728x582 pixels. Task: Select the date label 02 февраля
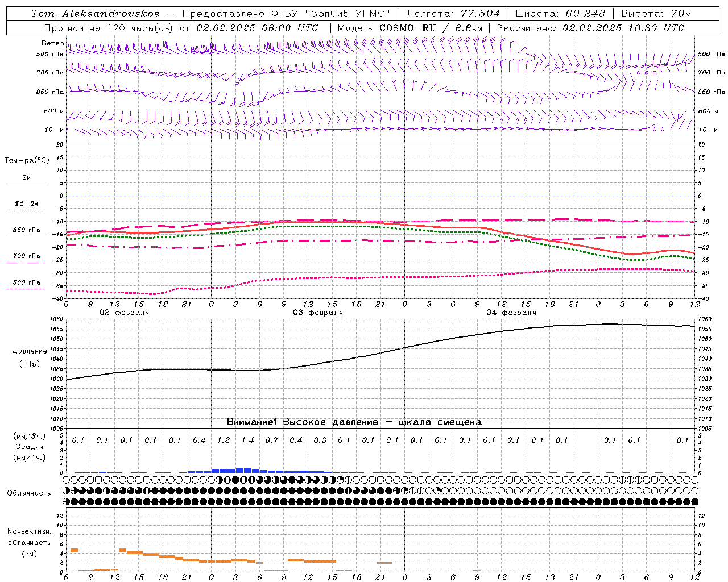click(x=125, y=313)
